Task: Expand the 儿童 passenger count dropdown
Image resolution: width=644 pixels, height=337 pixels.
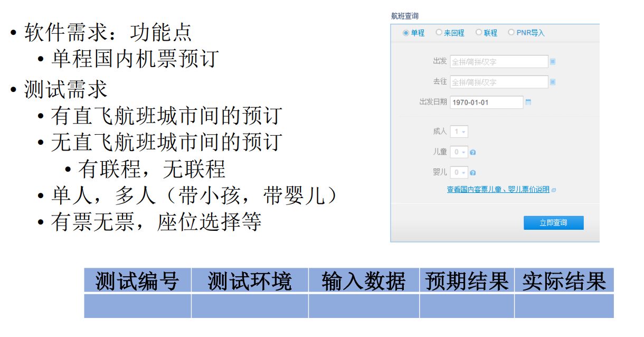Action: [459, 152]
